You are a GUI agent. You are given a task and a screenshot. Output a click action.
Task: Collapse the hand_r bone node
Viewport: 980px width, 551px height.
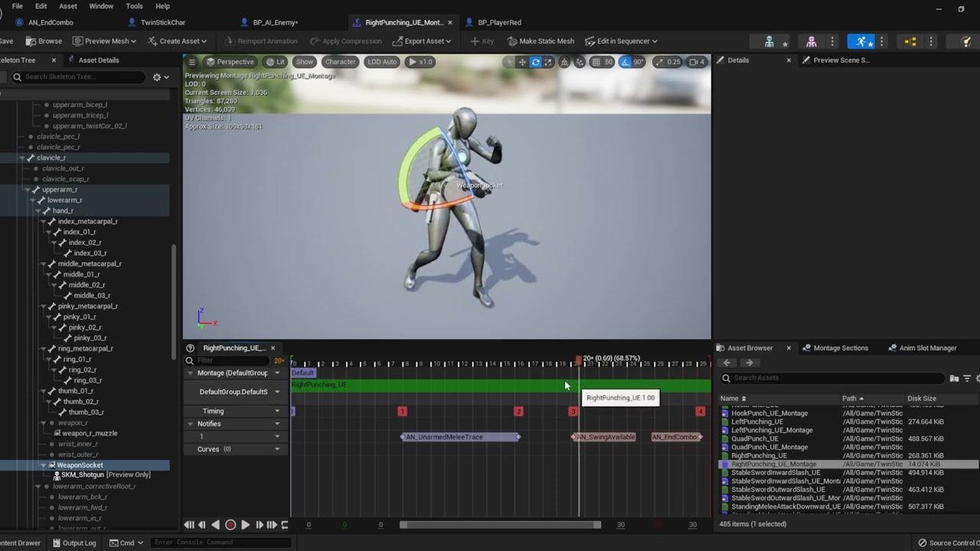(x=38, y=211)
